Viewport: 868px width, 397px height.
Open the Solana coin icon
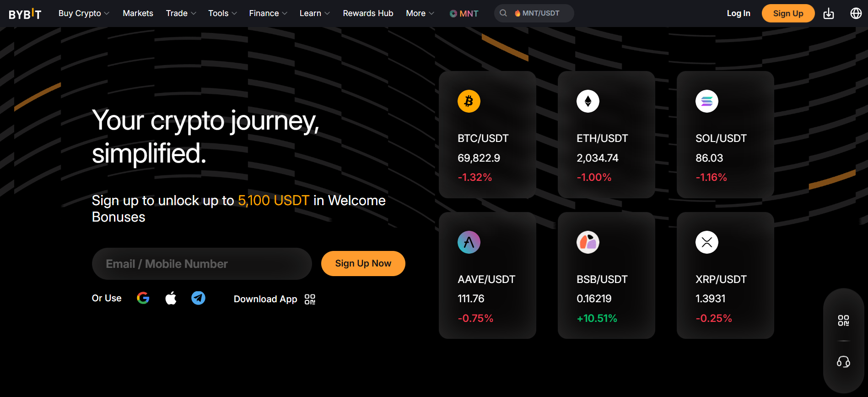coord(706,101)
